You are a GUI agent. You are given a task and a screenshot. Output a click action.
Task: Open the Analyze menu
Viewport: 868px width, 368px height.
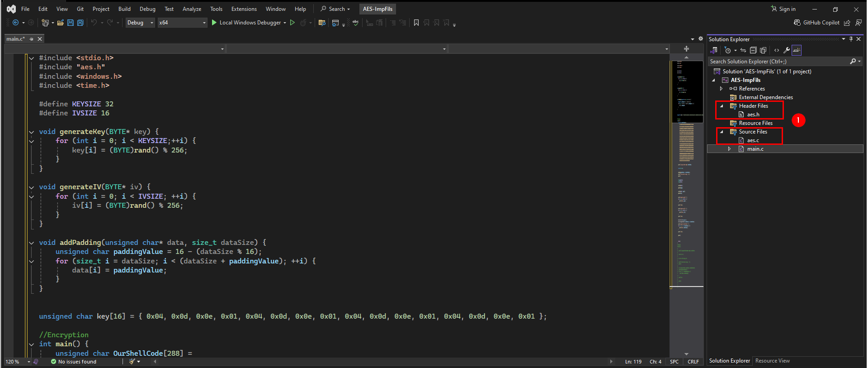pyautogui.click(x=192, y=9)
